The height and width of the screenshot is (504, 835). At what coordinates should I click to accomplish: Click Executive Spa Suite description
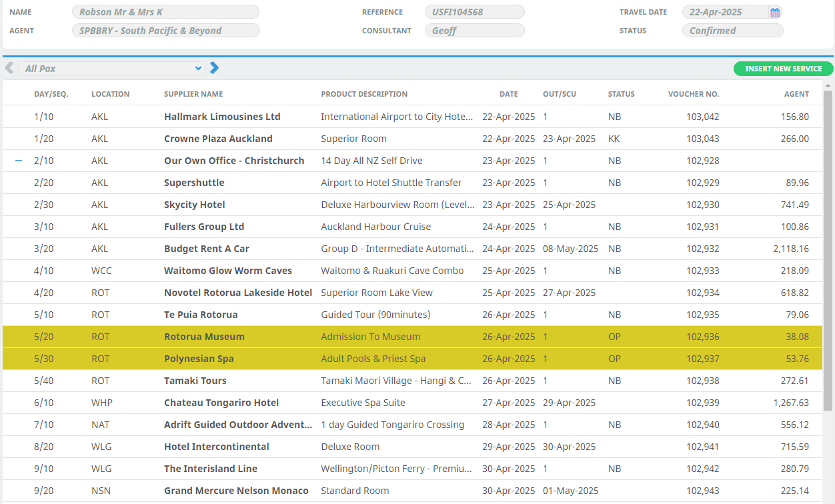(x=363, y=403)
